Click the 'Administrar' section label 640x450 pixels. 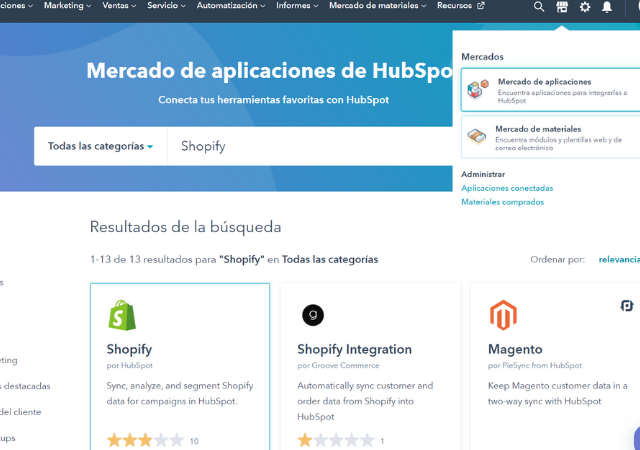click(483, 174)
